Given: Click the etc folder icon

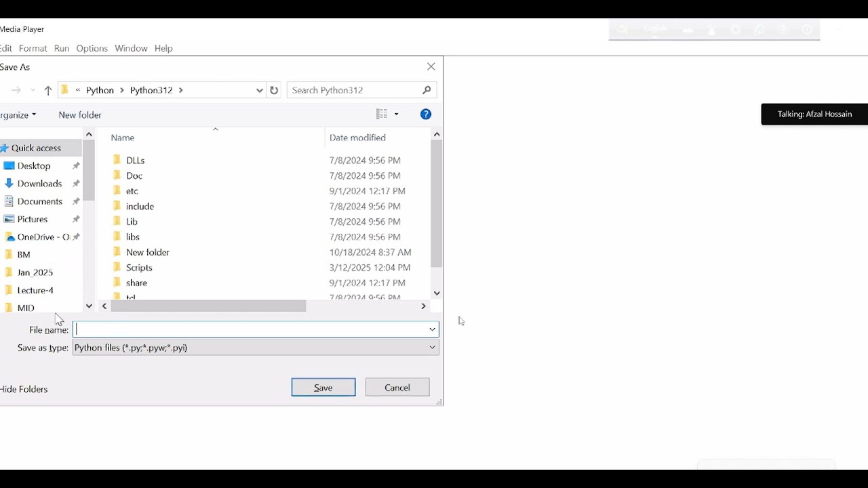Looking at the screenshot, I should pos(117,191).
